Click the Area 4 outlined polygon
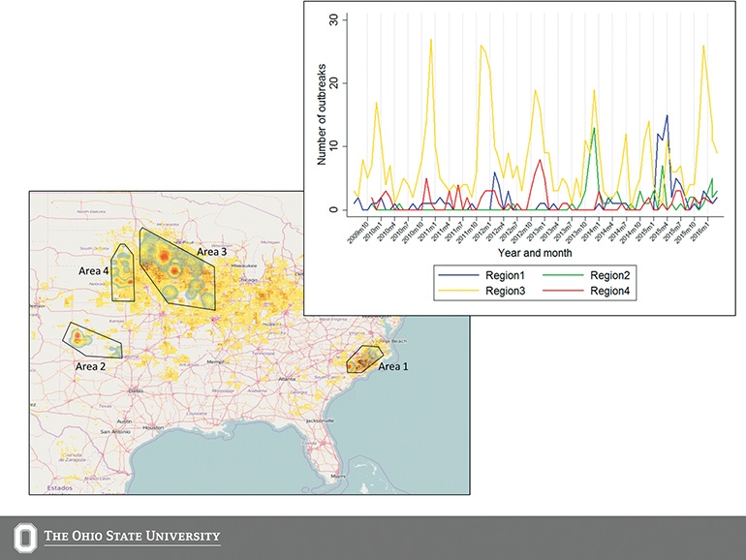Image resolution: width=746 pixels, height=560 pixels. tap(123, 274)
